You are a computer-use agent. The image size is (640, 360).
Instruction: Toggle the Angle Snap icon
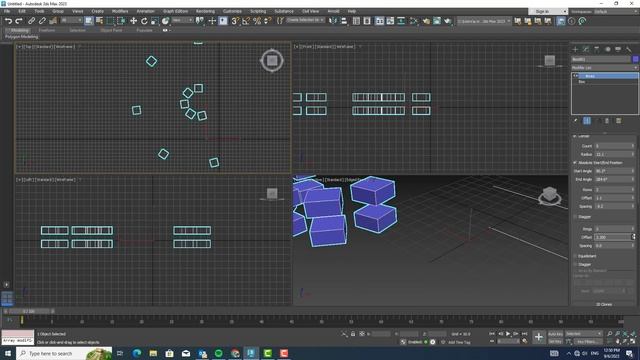tap(246, 21)
